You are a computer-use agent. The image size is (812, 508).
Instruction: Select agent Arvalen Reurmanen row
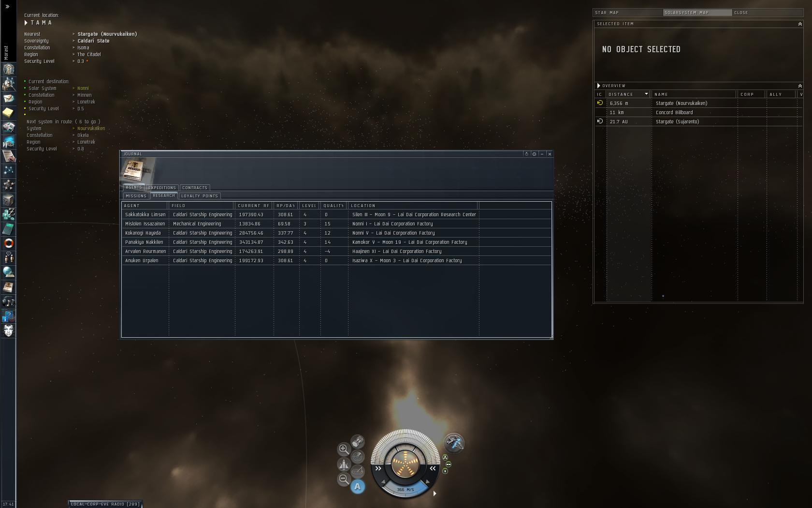pos(336,251)
